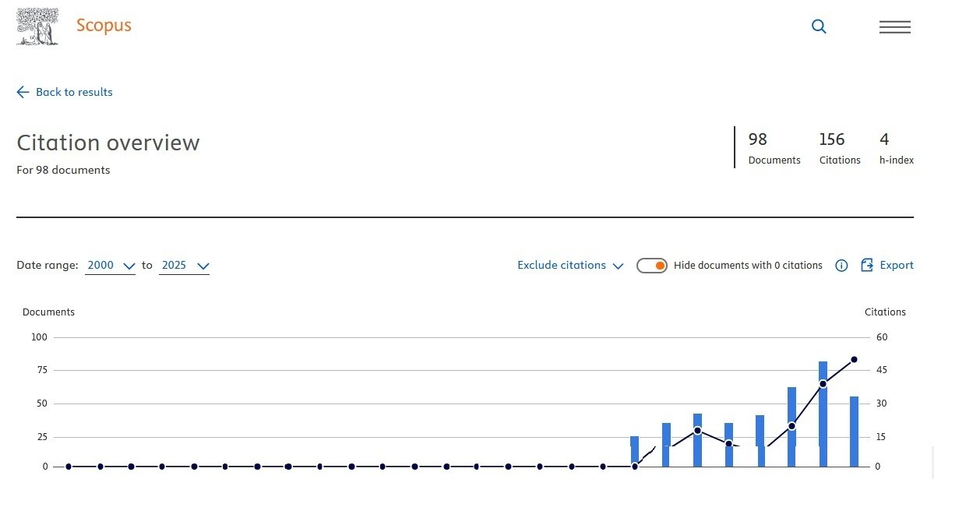980x511 pixels.
Task: Click the back arrow icon
Action: [23, 92]
